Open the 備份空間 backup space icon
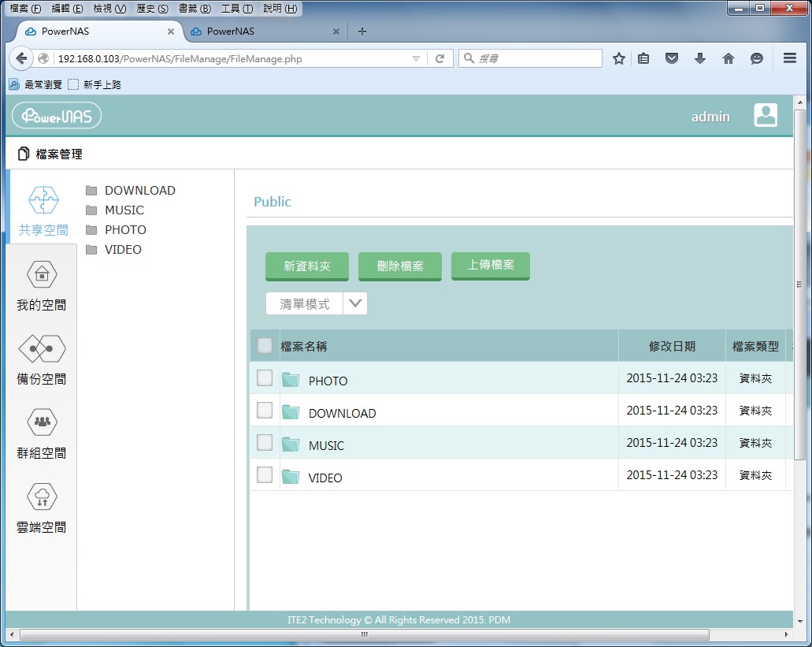This screenshot has height=647, width=812. [x=42, y=348]
